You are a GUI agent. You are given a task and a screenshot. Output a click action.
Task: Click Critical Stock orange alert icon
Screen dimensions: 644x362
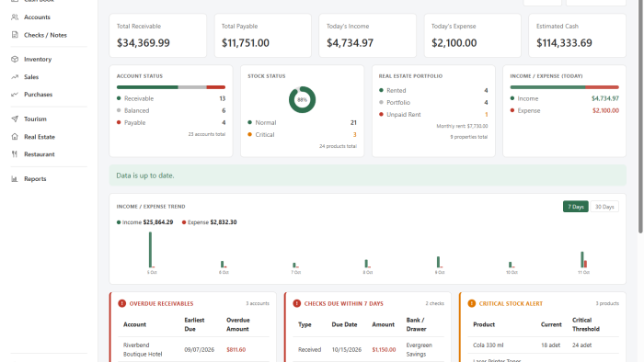pyautogui.click(x=471, y=303)
